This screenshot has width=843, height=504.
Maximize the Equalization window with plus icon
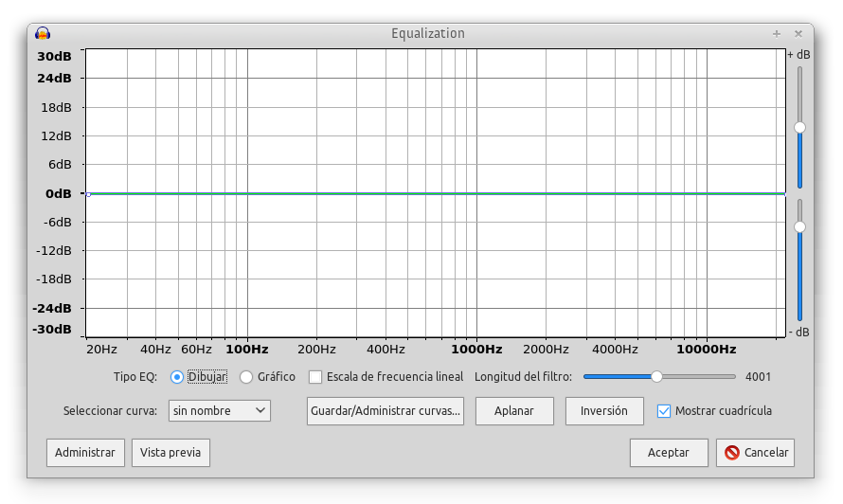coord(777,33)
